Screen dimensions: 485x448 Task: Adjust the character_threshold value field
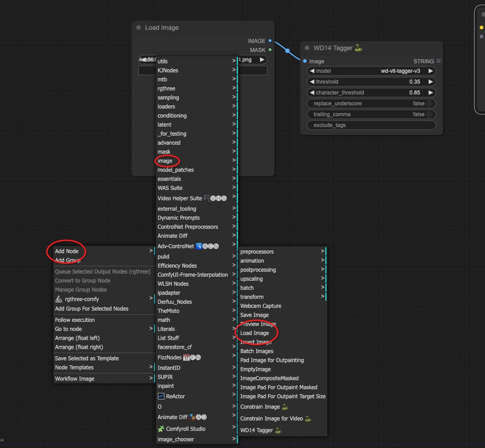coord(371,93)
